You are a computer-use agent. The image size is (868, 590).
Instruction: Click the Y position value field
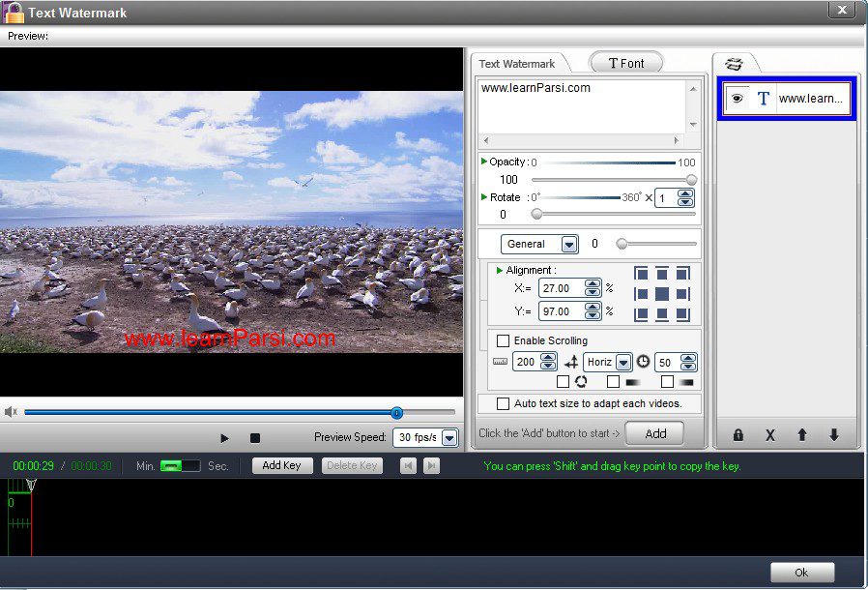coord(562,311)
